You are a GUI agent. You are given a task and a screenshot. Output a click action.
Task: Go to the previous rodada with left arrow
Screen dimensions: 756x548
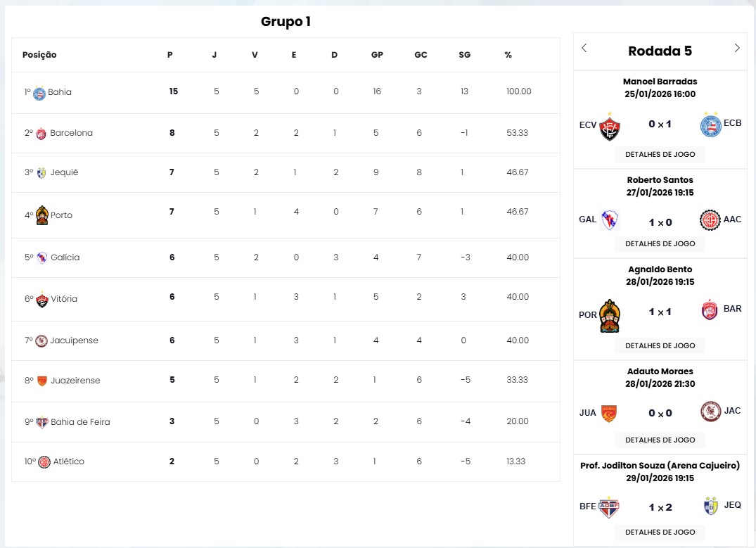(x=584, y=49)
